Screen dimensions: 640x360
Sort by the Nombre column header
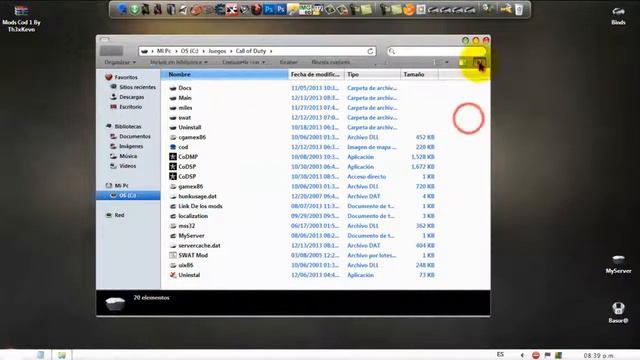[x=224, y=74]
